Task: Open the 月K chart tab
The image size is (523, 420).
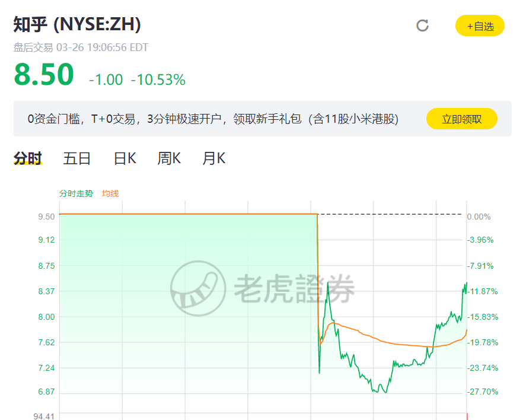Action: click(213, 158)
